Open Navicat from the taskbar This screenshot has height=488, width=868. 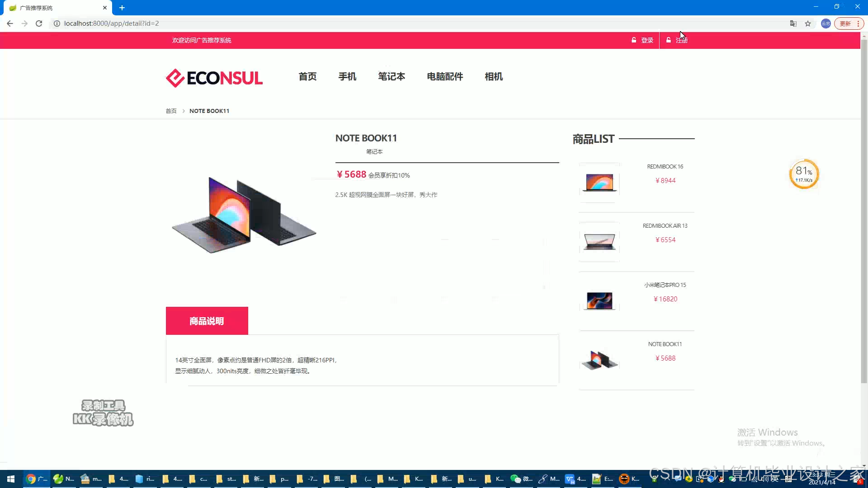[64, 479]
